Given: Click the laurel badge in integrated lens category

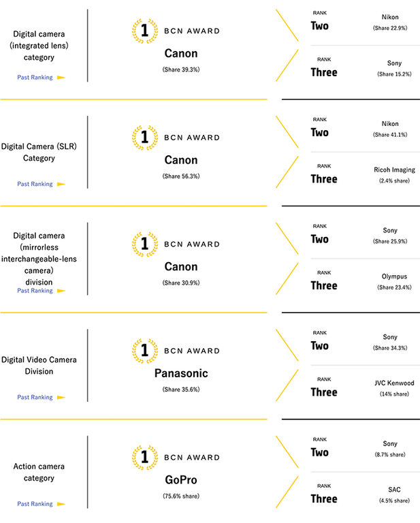Looking at the screenshot, I should click(144, 31).
